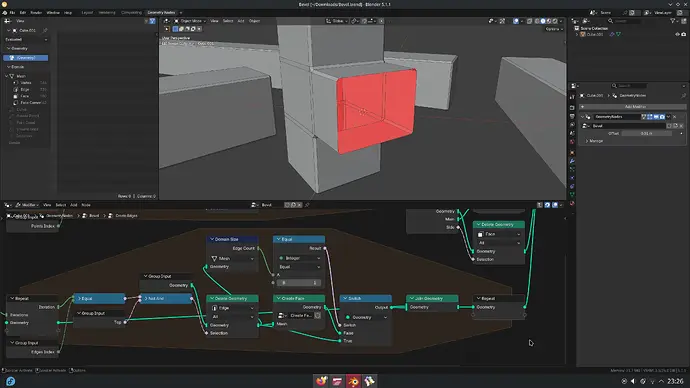Click the properties editor search field
The width and height of the screenshot is (690, 388).
pos(629,86)
